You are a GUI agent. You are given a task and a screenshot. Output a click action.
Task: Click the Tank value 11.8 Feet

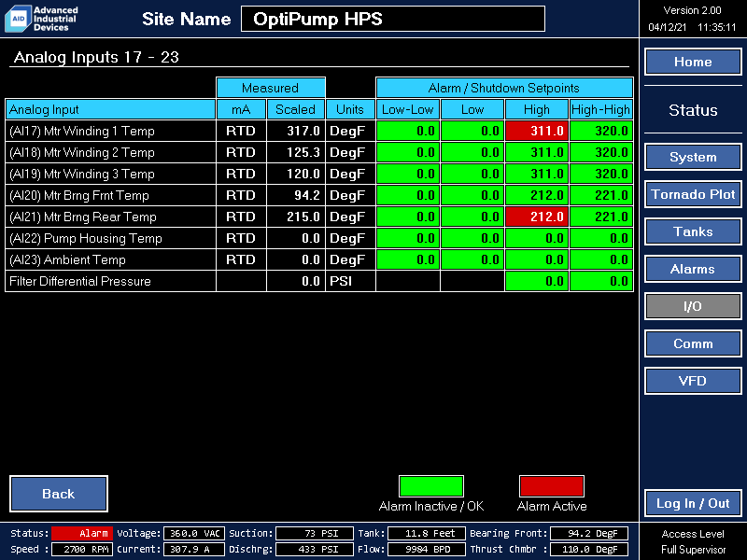tap(427, 533)
